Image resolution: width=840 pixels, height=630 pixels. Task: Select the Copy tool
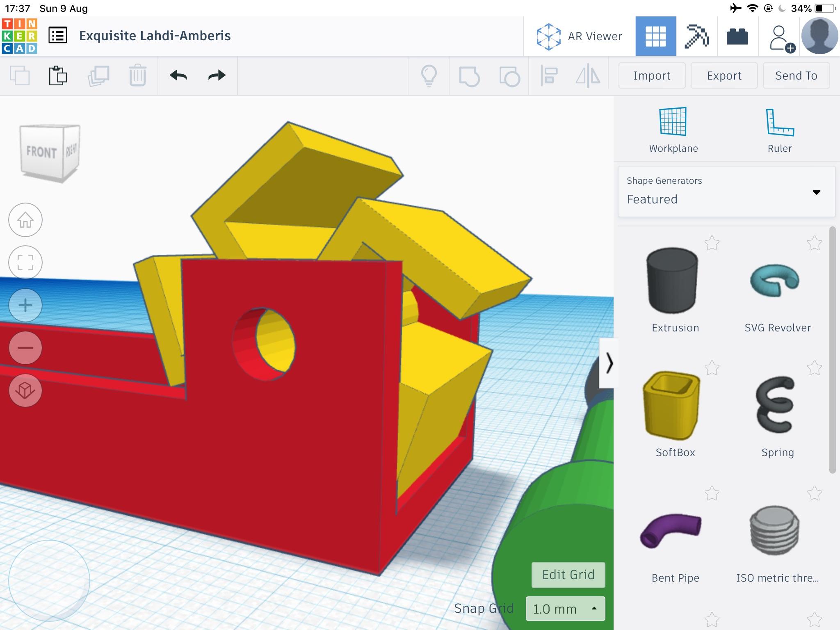pos(20,75)
